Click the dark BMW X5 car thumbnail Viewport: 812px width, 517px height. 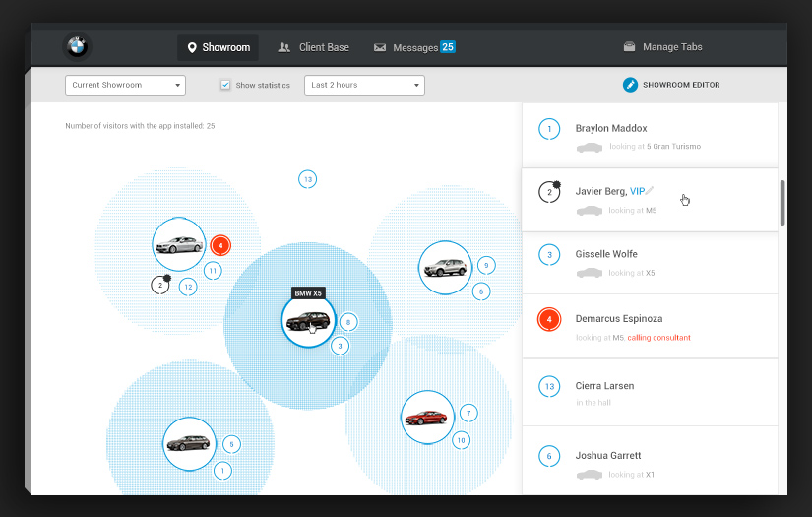tap(308, 321)
